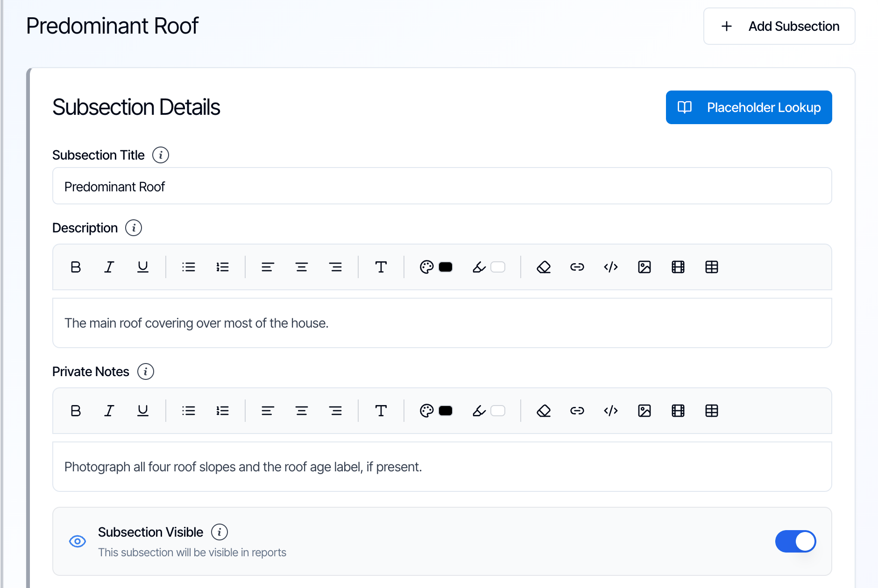Clear formatting with eraser in Private Notes toolbar
878x588 pixels.
[x=544, y=411]
